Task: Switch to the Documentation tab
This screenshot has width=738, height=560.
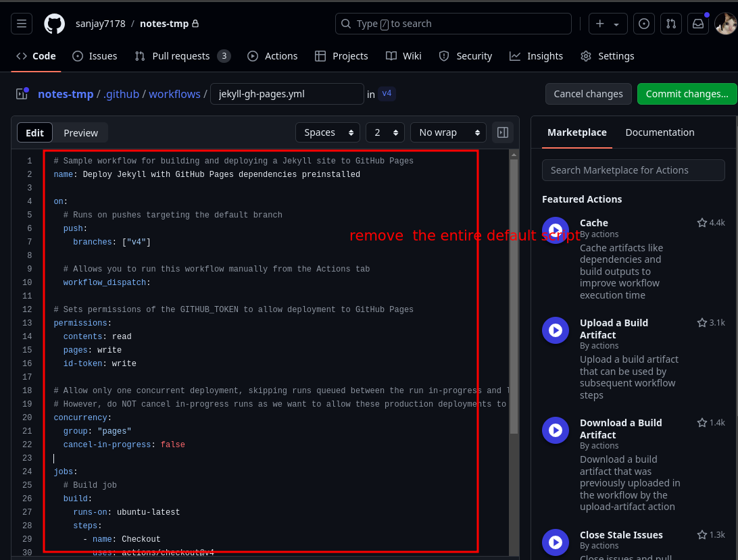Action: pyautogui.click(x=660, y=132)
